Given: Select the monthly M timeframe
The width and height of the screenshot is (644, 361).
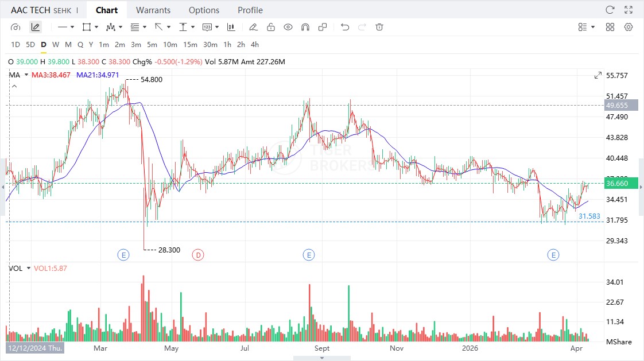Looking at the screenshot, I should click(68, 44).
